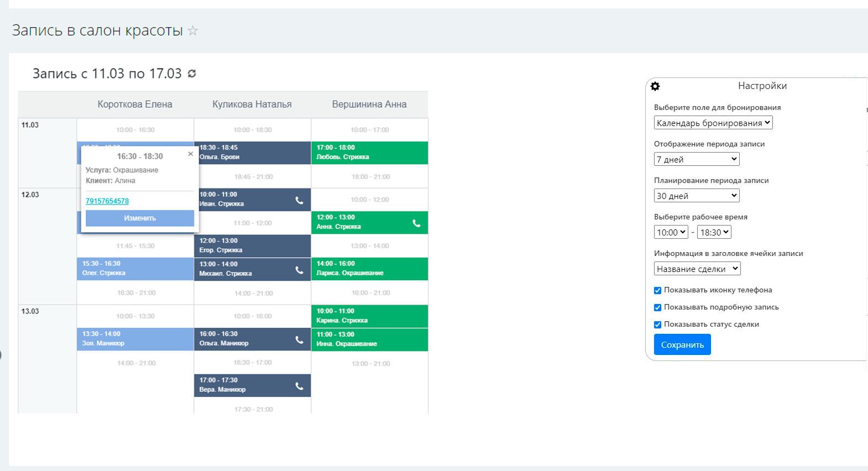868x471 pixels.
Task: Uncheck 'Показывать иконку телефона' checkbox
Action: 658,290
